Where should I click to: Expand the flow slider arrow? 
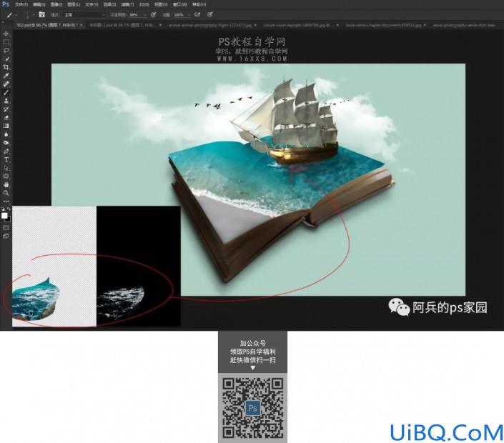189,15
